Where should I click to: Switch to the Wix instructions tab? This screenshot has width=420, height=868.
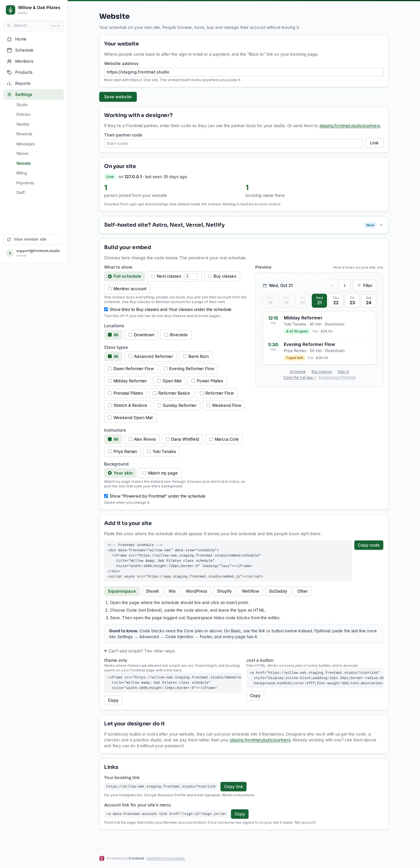(x=172, y=591)
